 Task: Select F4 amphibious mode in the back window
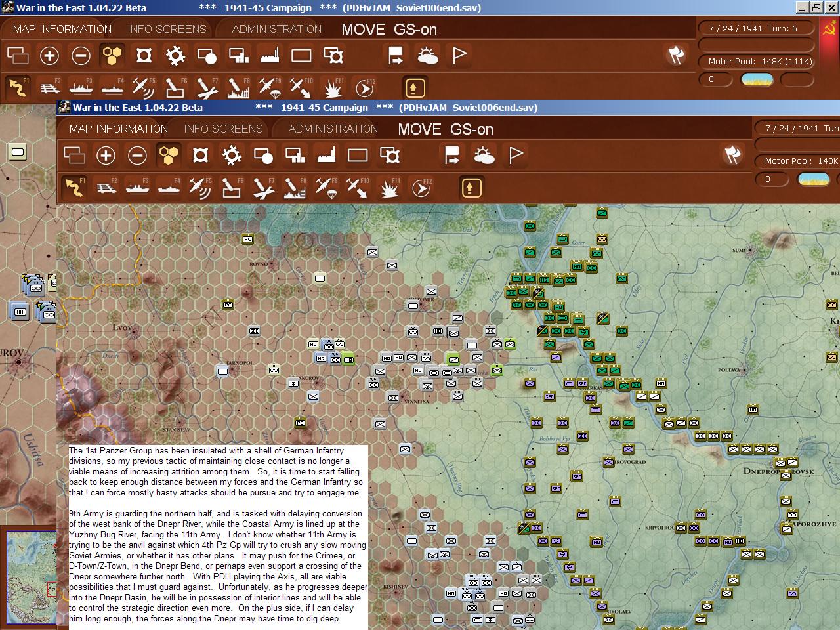[x=112, y=87]
